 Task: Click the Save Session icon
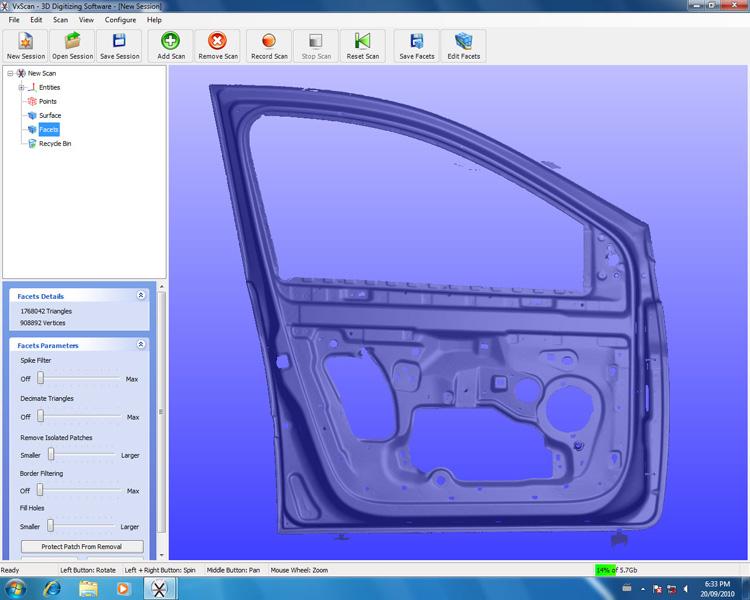tap(119, 45)
